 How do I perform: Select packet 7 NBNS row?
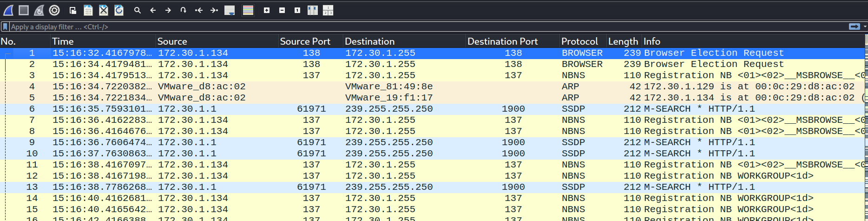tap(432, 120)
